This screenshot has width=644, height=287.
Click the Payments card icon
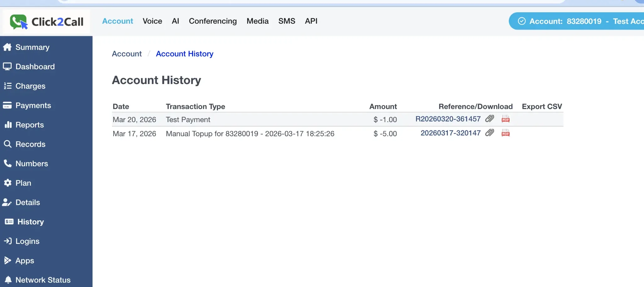click(8, 105)
